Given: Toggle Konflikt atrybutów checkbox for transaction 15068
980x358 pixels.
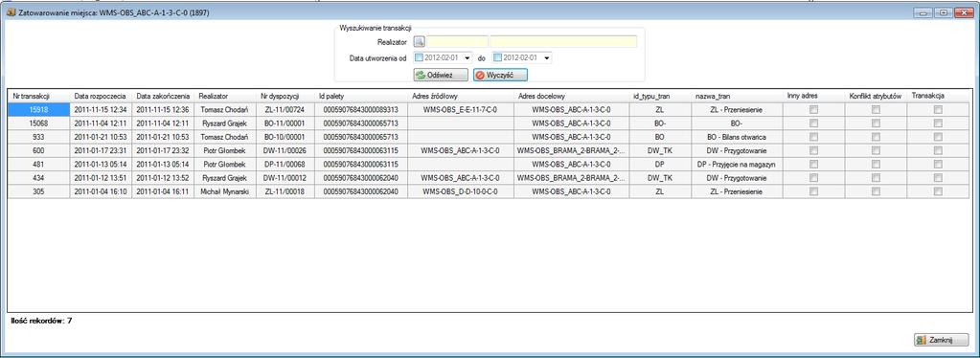Looking at the screenshot, I should [876, 123].
